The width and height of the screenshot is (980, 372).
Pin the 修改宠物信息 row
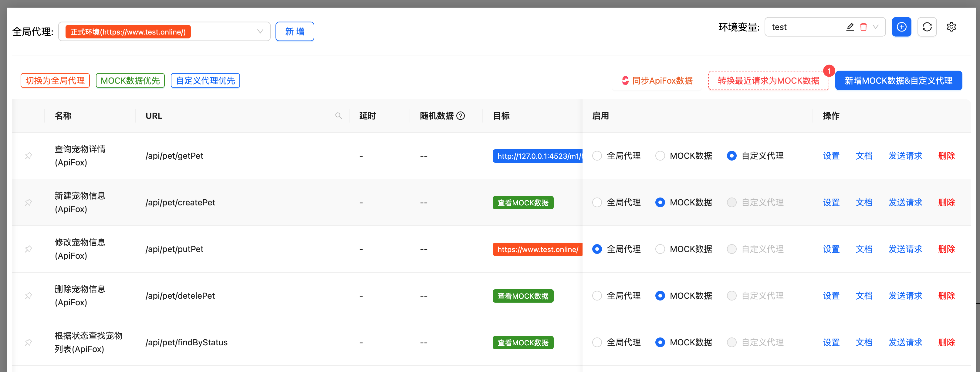click(29, 249)
